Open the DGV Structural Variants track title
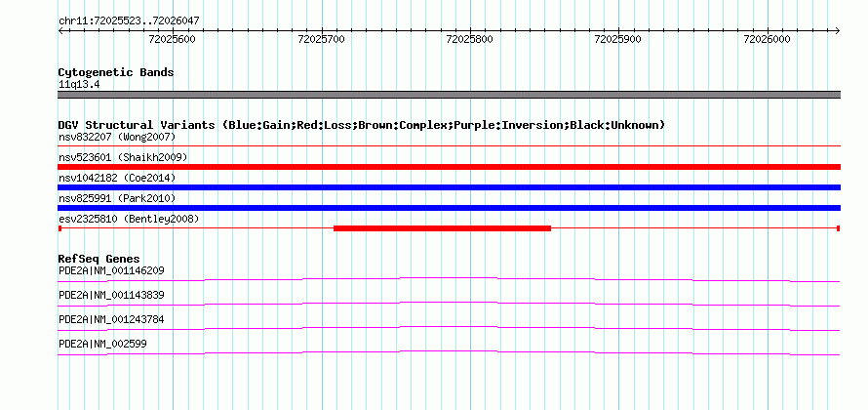This screenshot has width=868, height=410. [362, 125]
